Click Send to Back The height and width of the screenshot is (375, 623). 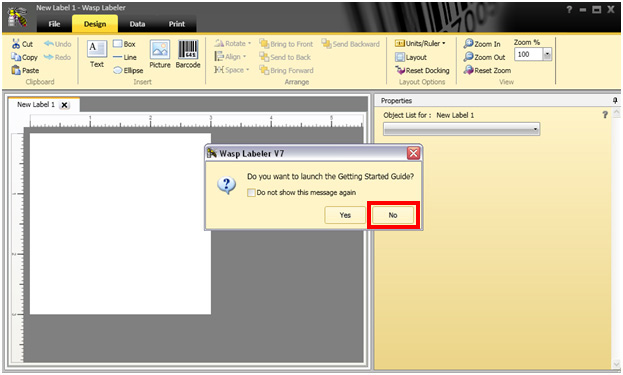point(285,57)
